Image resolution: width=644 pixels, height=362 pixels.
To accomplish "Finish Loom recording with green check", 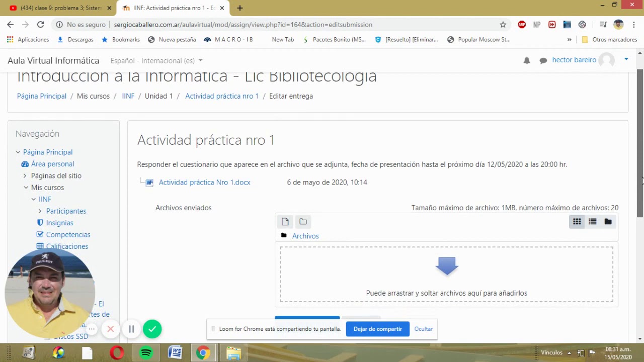I will pyautogui.click(x=152, y=329).
